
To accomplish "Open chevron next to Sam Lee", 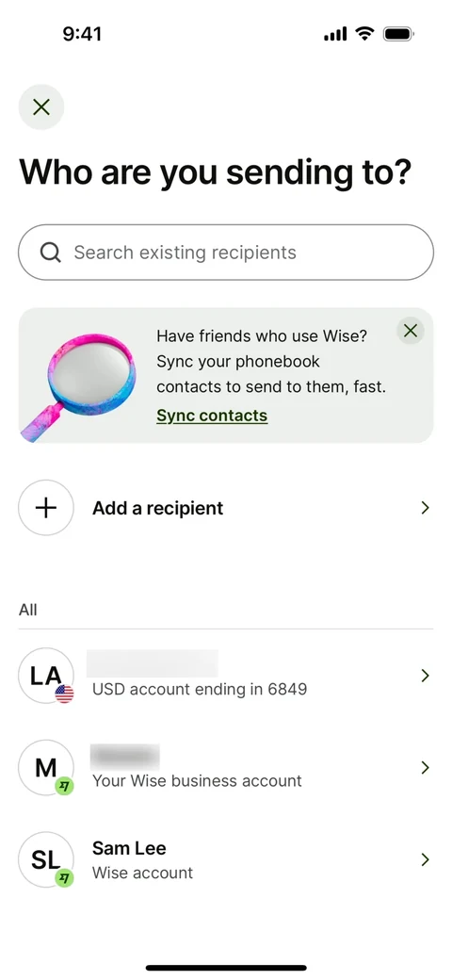I will [425, 859].
